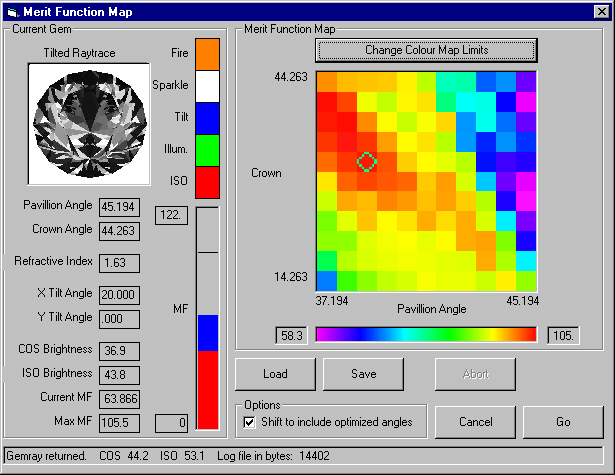Click the Save button
Image resolution: width=615 pixels, height=475 pixels.
tap(364, 374)
